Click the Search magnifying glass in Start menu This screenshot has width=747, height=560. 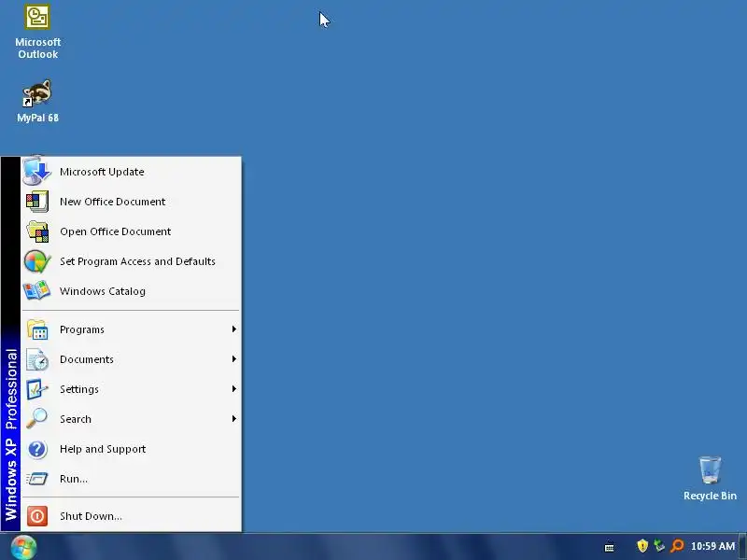tap(36, 418)
